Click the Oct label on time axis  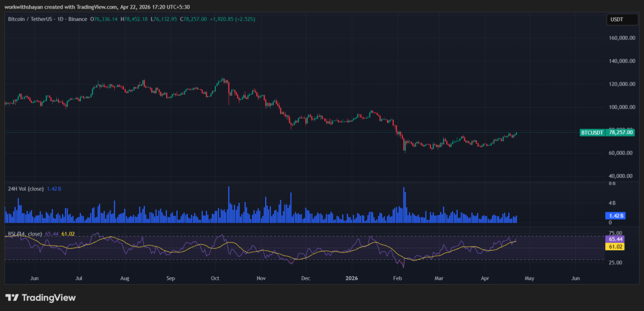pyautogui.click(x=215, y=279)
